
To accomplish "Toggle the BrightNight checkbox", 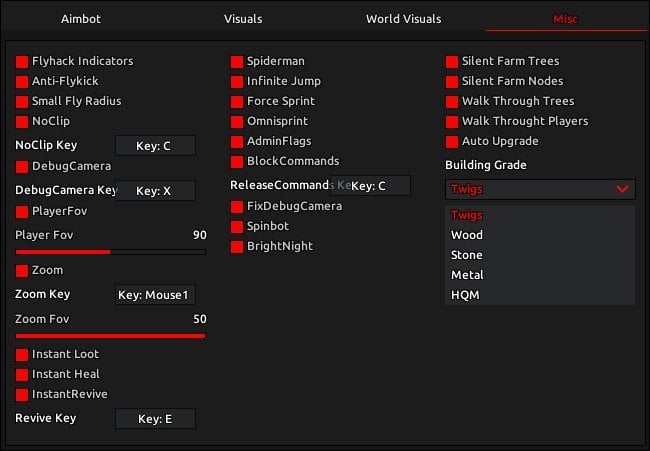I will (x=237, y=247).
